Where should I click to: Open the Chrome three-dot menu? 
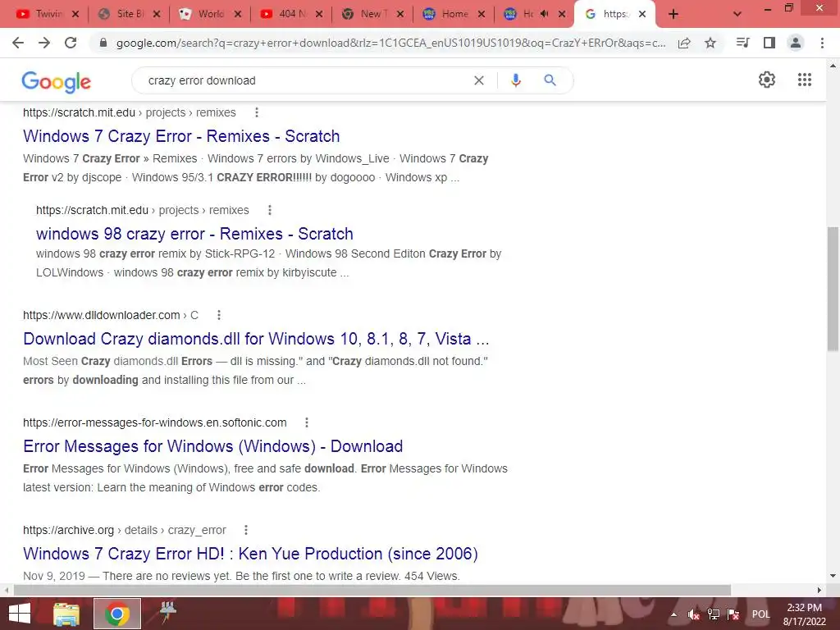click(x=822, y=43)
